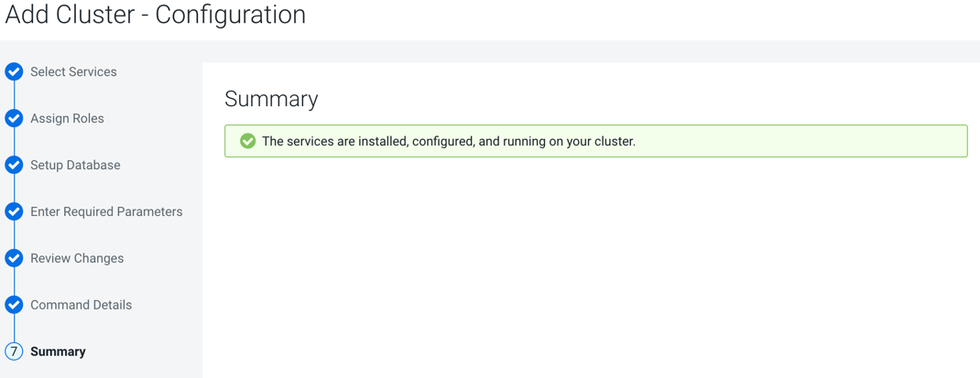Open the Command Details step
The height and width of the screenshot is (378, 980).
(81, 305)
